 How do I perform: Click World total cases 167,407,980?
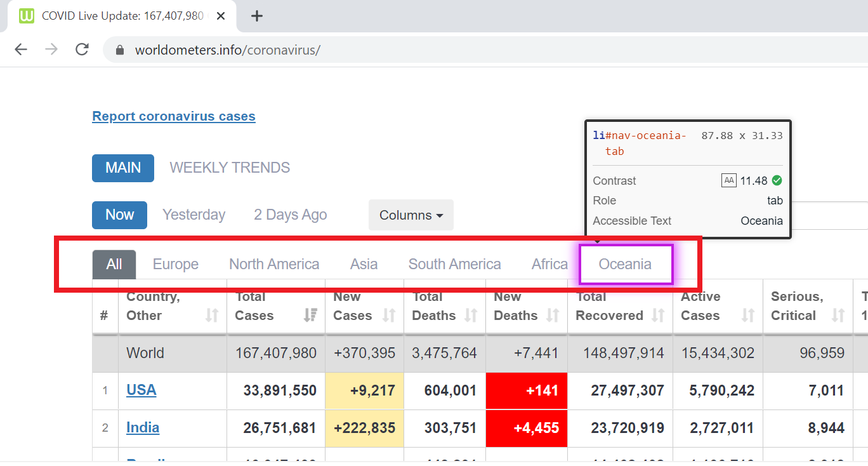coord(275,353)
